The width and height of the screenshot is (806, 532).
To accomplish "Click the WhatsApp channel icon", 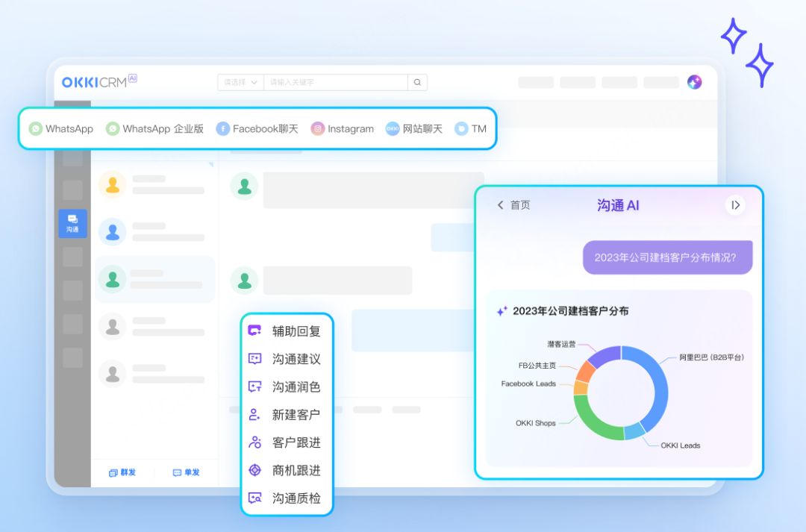I will (36, 129).
